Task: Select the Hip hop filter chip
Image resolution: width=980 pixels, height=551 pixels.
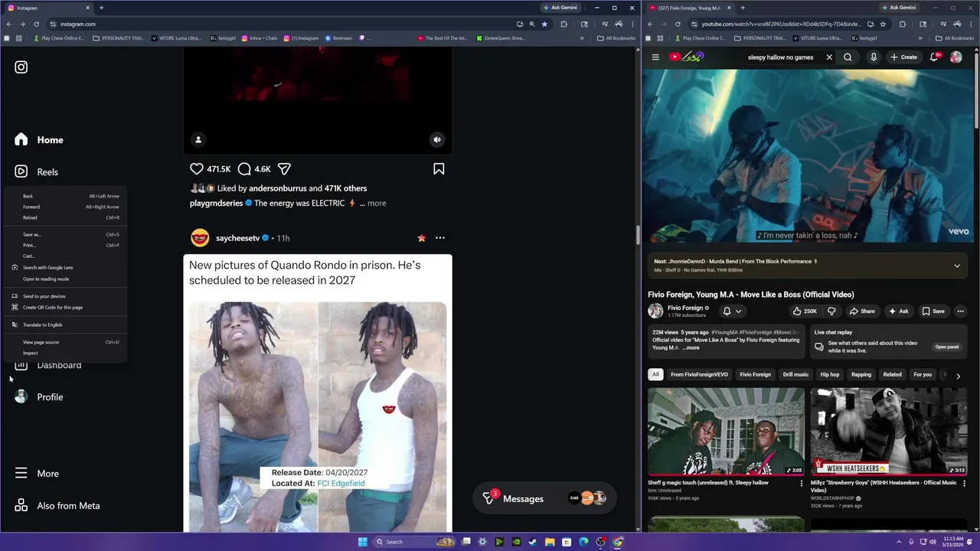Action: (830, 375)
